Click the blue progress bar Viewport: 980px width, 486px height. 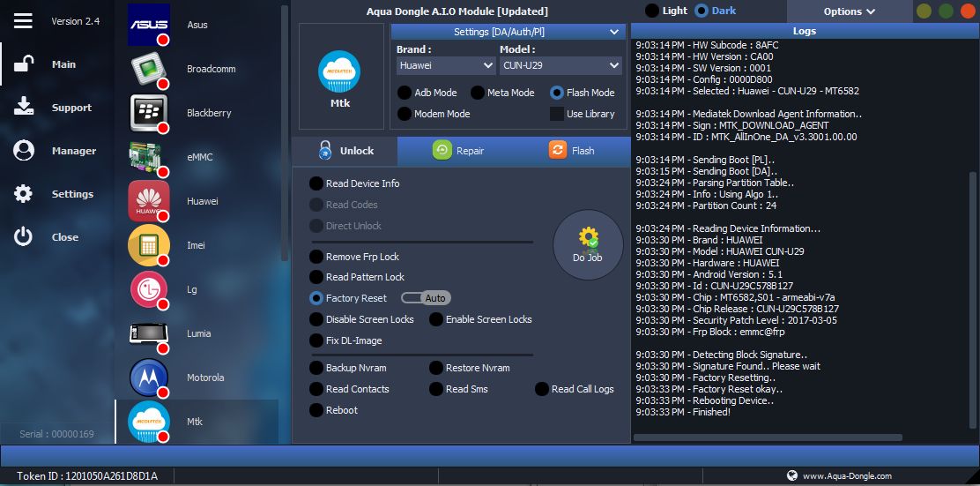coord(490,455)
